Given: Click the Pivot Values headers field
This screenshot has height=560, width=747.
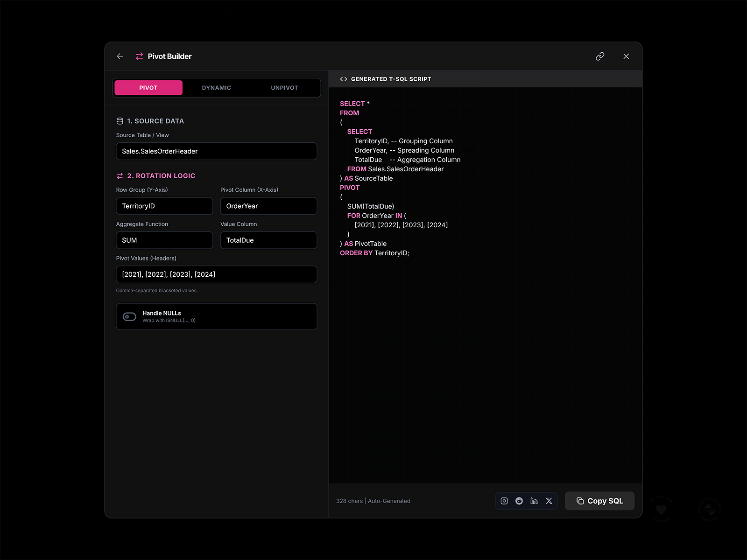Looking at the screenshot, I should coord(216,274).
